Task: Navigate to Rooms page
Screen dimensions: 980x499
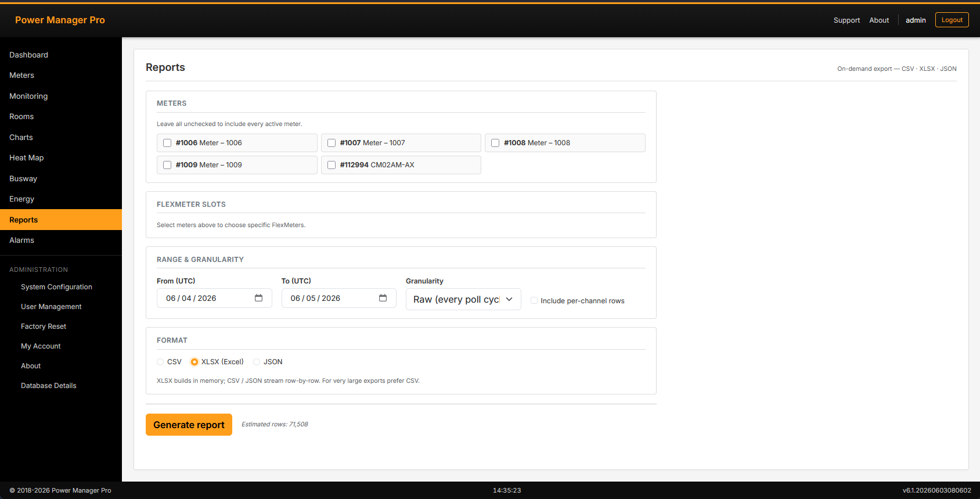Action: [x=61, y=117]
